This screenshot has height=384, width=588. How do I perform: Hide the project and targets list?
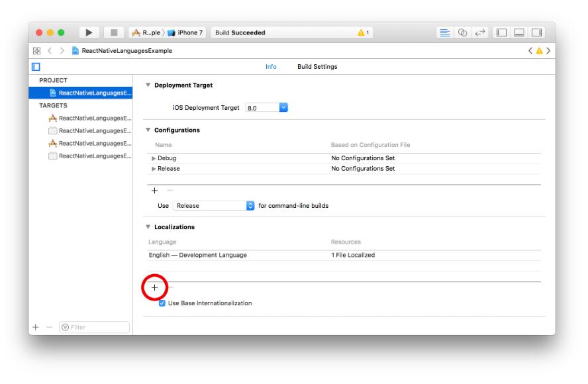[x=36, y=67]
